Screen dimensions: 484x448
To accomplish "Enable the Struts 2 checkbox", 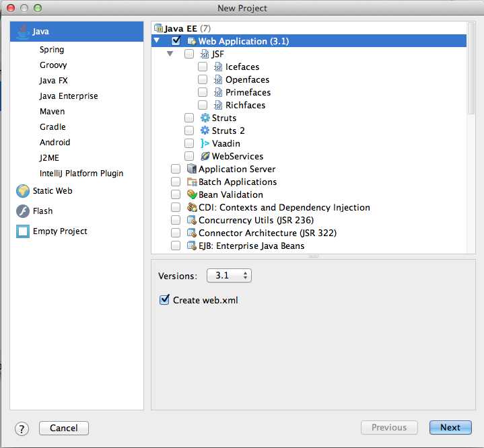I will pyautogui.click(x=189, y=130).
